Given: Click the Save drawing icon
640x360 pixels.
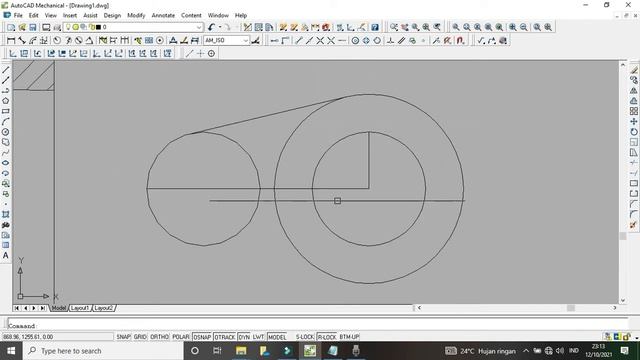Looking at the screenshot, I should pyautogui.click(x=33, y=27).
